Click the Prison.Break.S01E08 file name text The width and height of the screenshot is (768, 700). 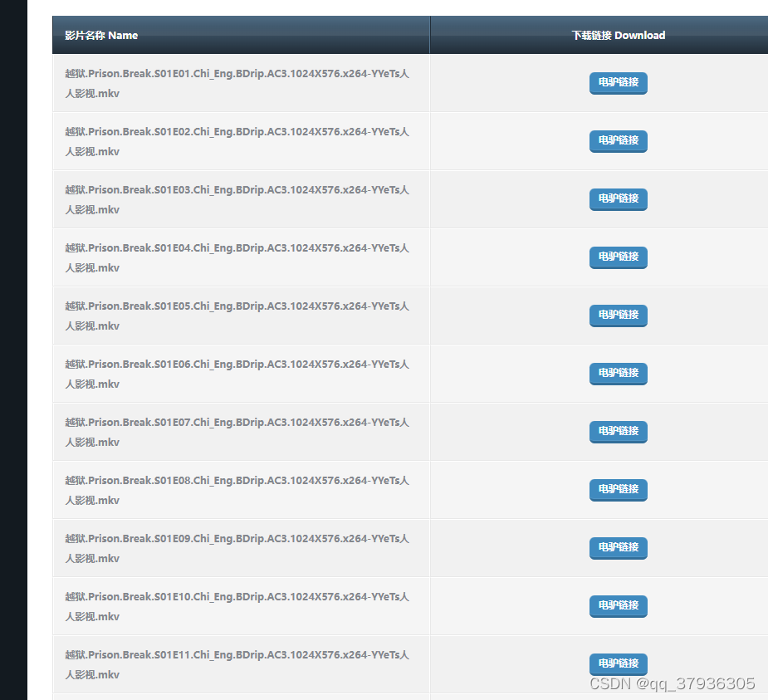pyautogui.click(x=237, y=491)
